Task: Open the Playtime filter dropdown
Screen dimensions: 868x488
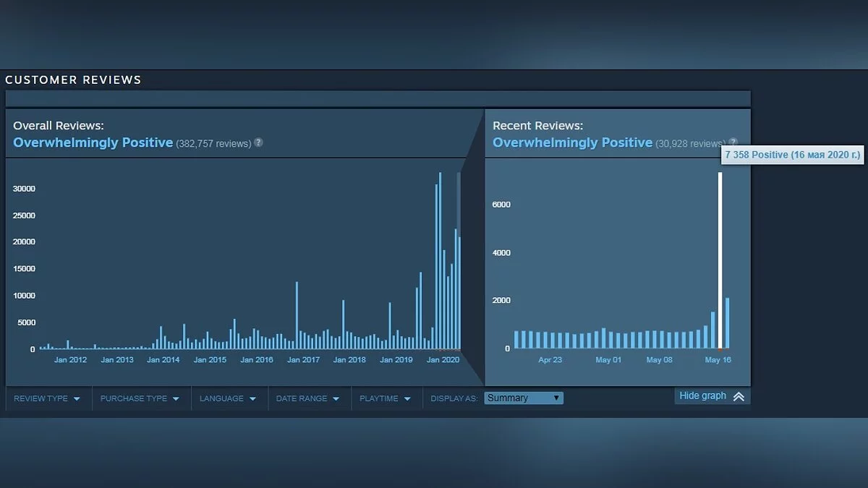Action: (x=386, y=398)
